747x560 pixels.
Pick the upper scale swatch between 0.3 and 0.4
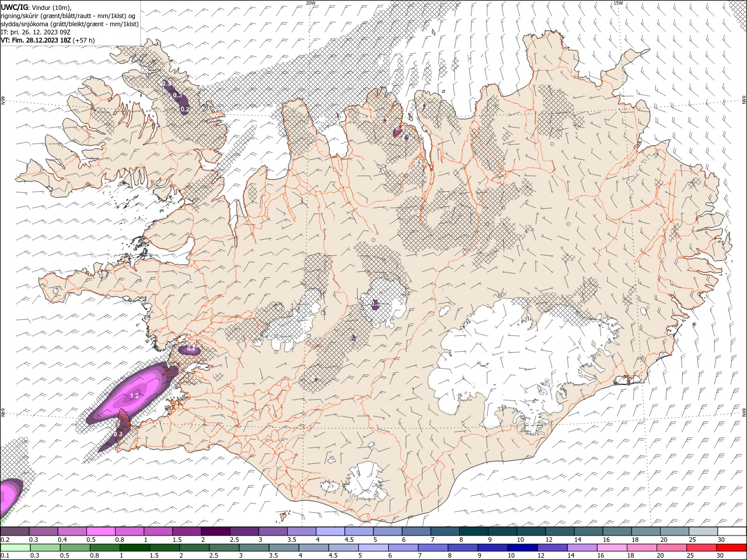pos(44,531)
